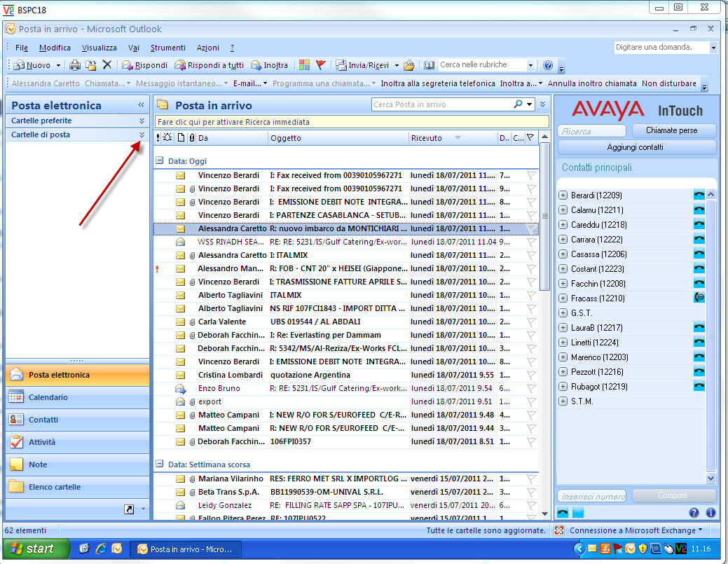
Task: Click the Avaya Ricerca field
Action: [x=591, y=132]
